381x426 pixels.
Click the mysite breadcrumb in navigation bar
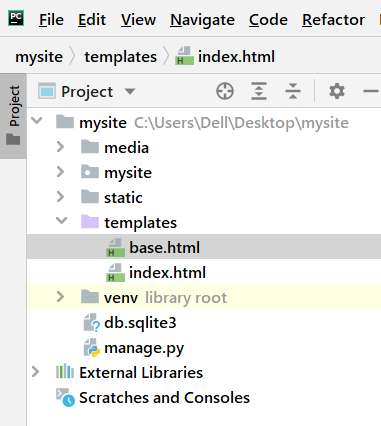click(x=39, y=56)
